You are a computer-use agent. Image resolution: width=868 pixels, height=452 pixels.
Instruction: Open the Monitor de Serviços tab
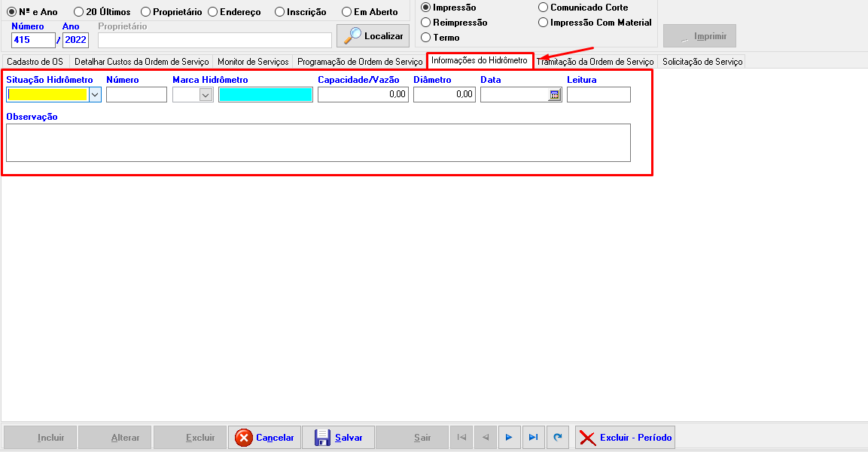pos(253,62)
